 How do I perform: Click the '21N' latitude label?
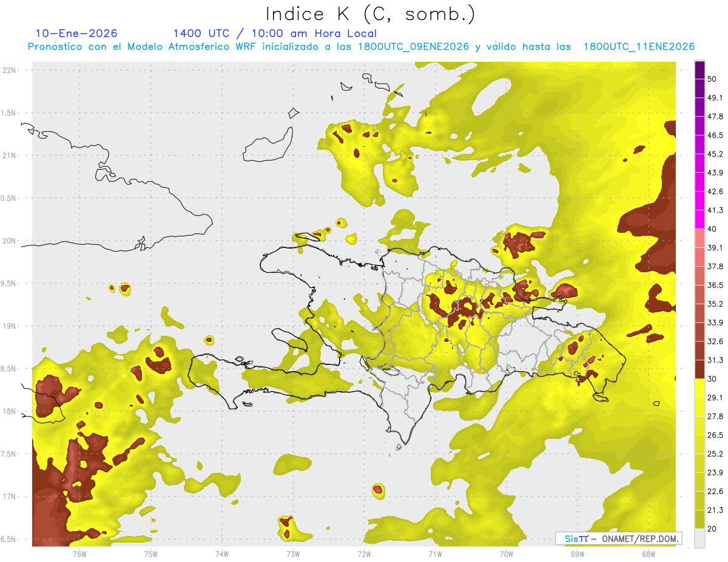coord(10,155)
